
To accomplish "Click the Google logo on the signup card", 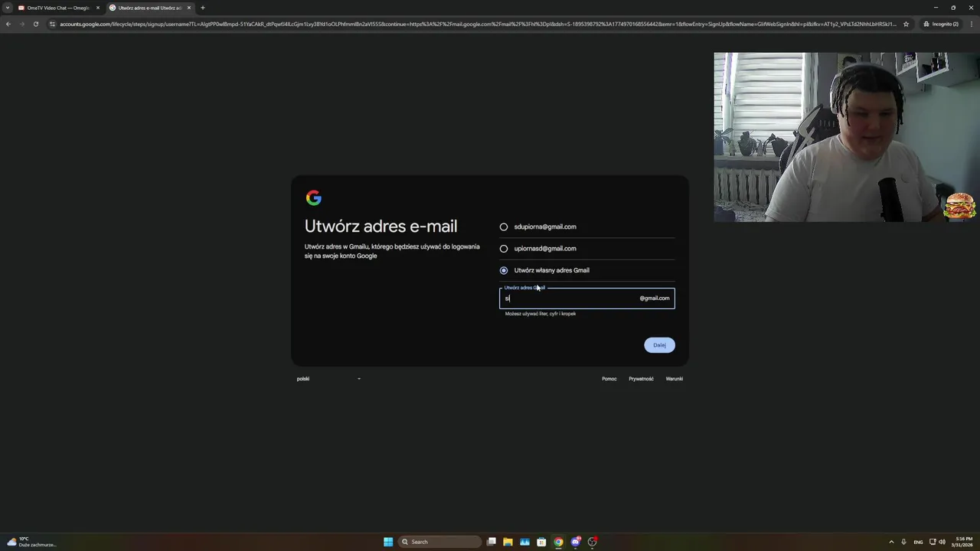I will coord(314,198).
